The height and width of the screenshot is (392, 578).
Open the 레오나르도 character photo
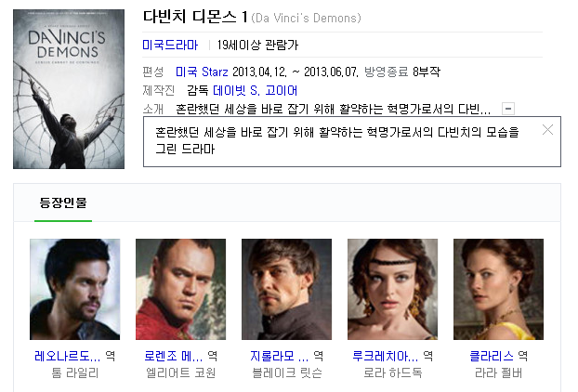tap(75, 289)
